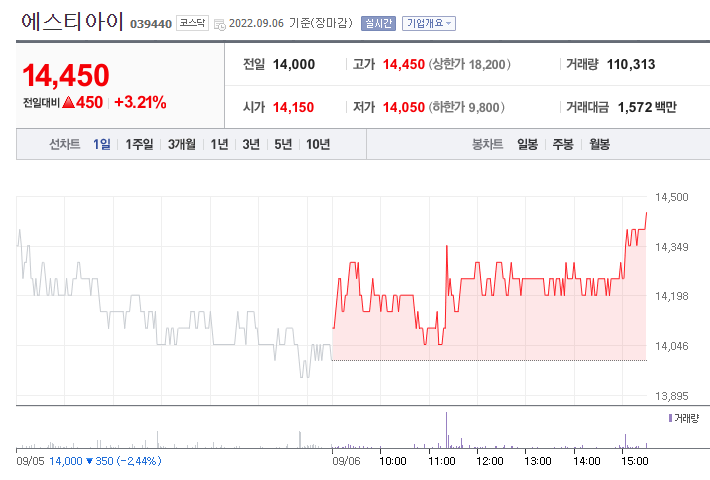Click the stock name 에스티아이
This screenshot has height=480, width=710.
pyautogui.click(x=72, y=21)
